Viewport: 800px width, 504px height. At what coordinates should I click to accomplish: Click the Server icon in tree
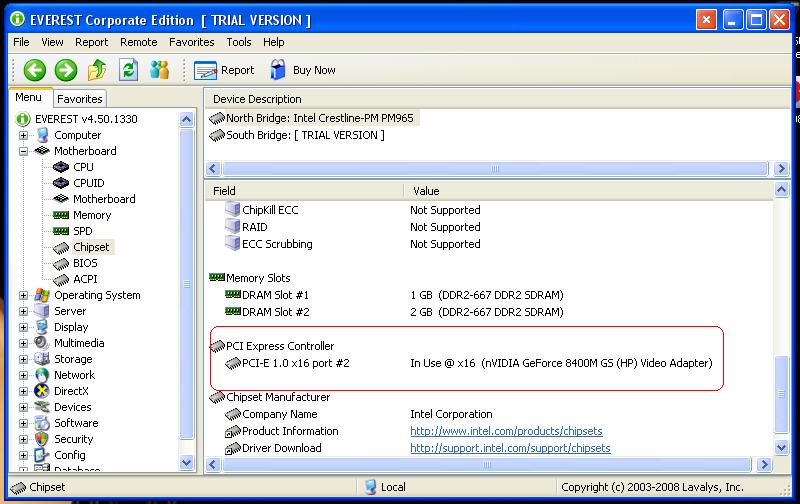[x=42, y=311]
